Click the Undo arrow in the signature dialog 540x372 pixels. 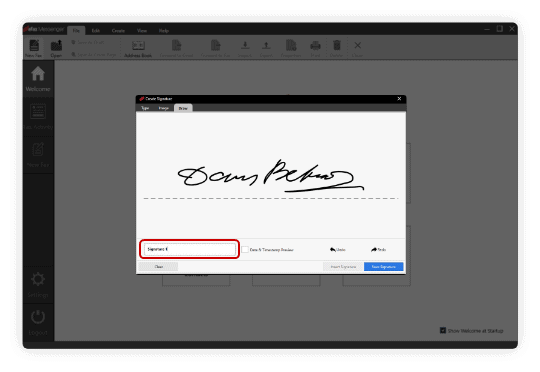[x=338, y=249]
